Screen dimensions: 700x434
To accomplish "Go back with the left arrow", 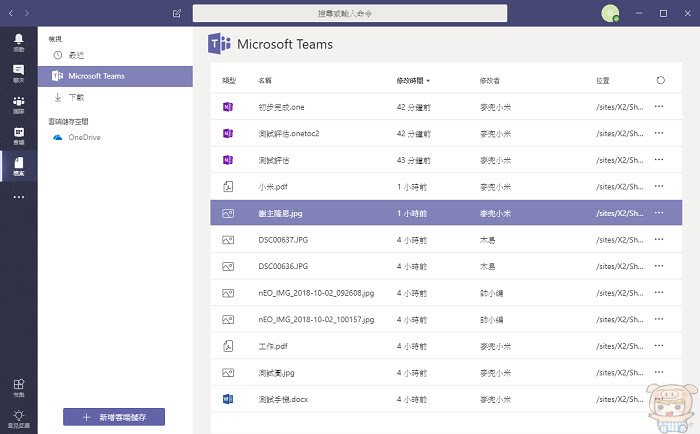I will 11,13.
